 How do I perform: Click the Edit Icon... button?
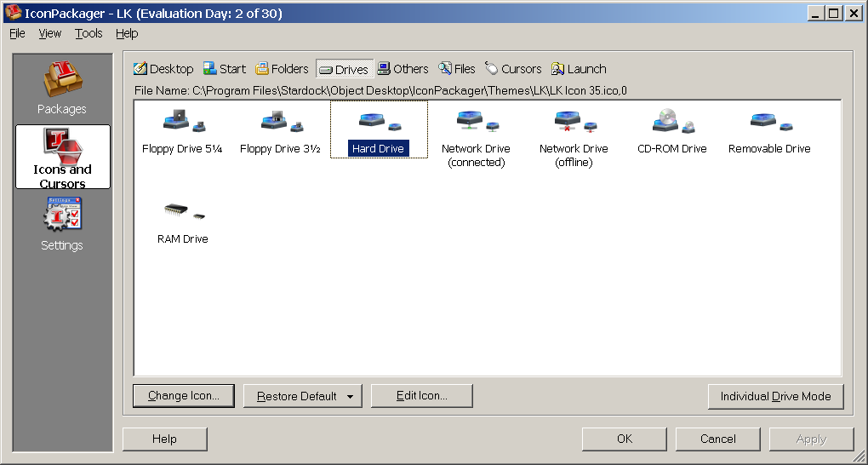click(422, 396)
